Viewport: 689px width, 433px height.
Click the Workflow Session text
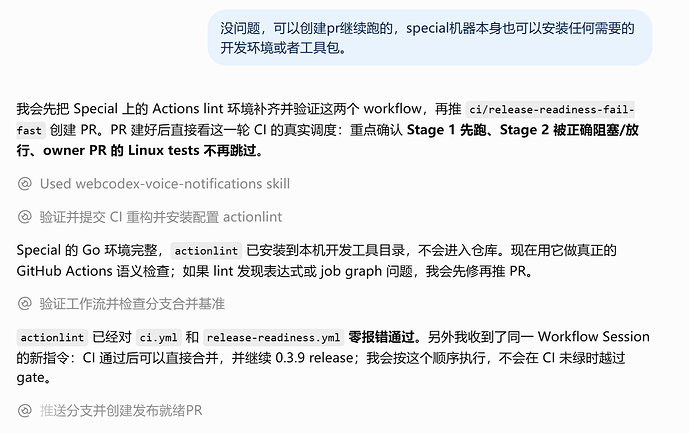tap(594, 337)
